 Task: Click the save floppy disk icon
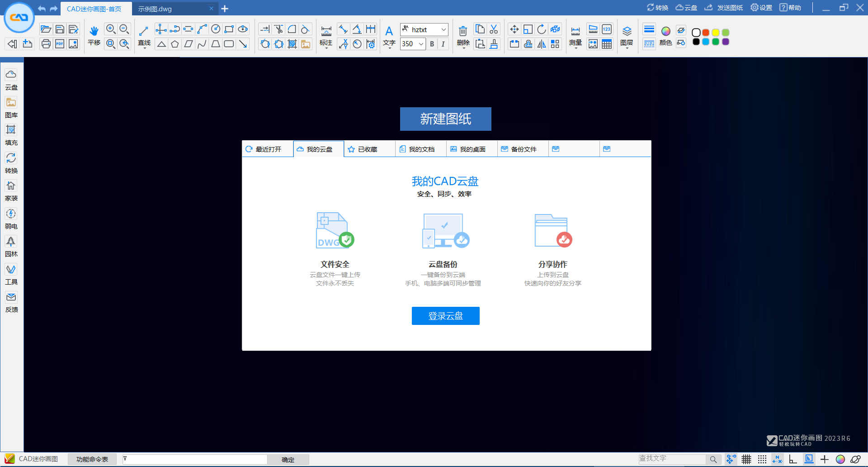pos(60,29)
